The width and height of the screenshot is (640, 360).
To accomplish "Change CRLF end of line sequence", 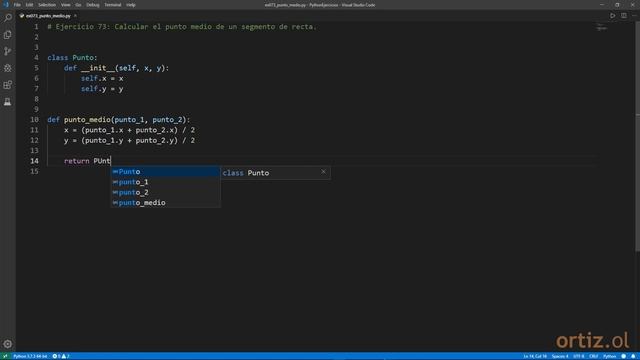I will click(x=593, y=356).
